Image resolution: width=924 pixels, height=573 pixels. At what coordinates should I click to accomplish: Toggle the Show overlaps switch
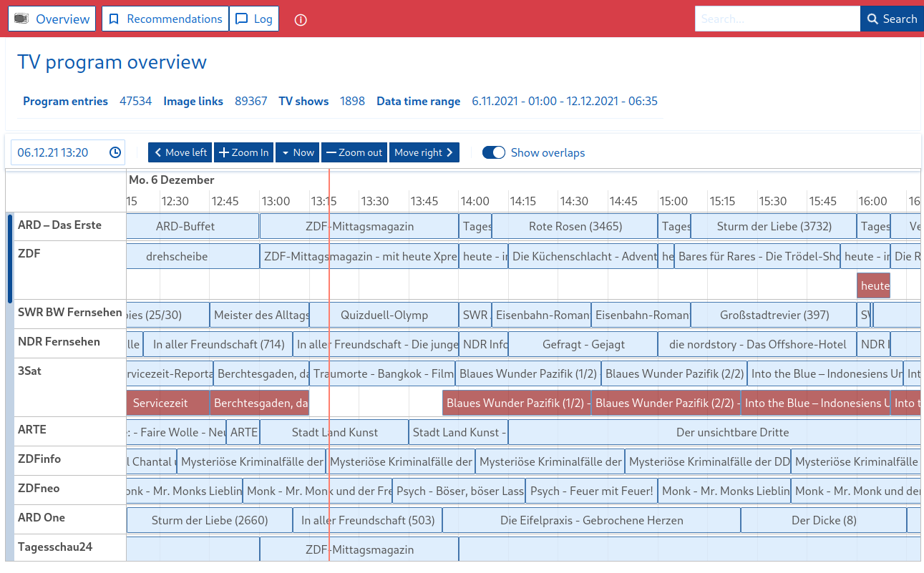click(x=494, y=152)
